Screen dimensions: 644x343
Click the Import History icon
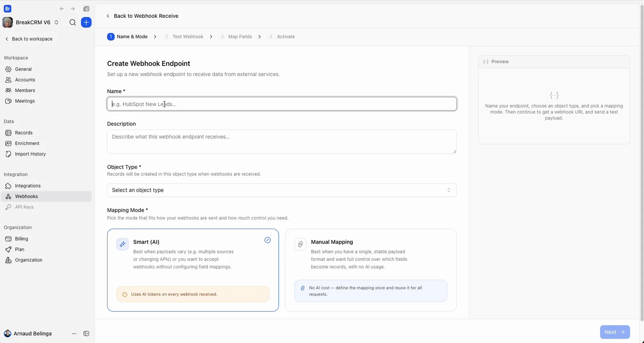[8, 154]
